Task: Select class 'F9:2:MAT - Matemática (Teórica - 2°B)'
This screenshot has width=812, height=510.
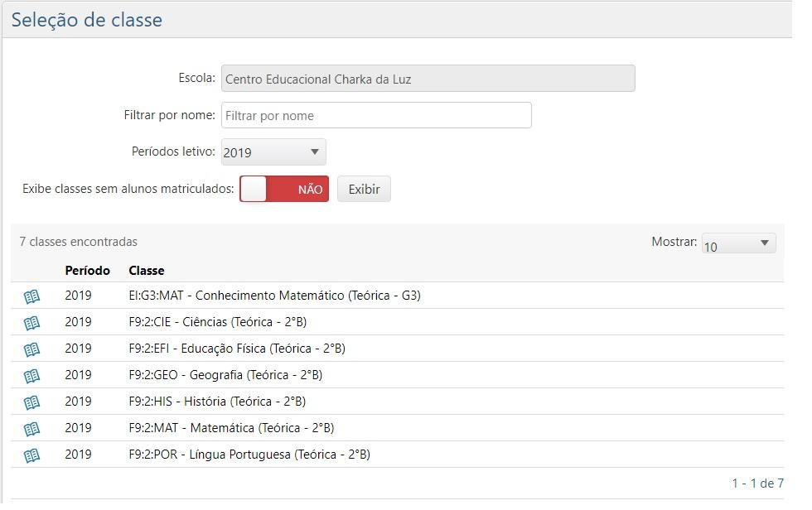Action: [x=231, y=428]
